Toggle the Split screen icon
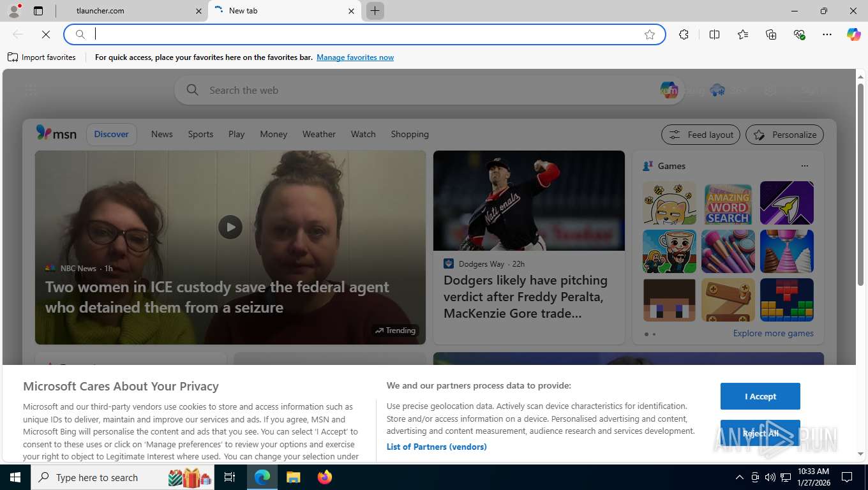 [715, 34]
